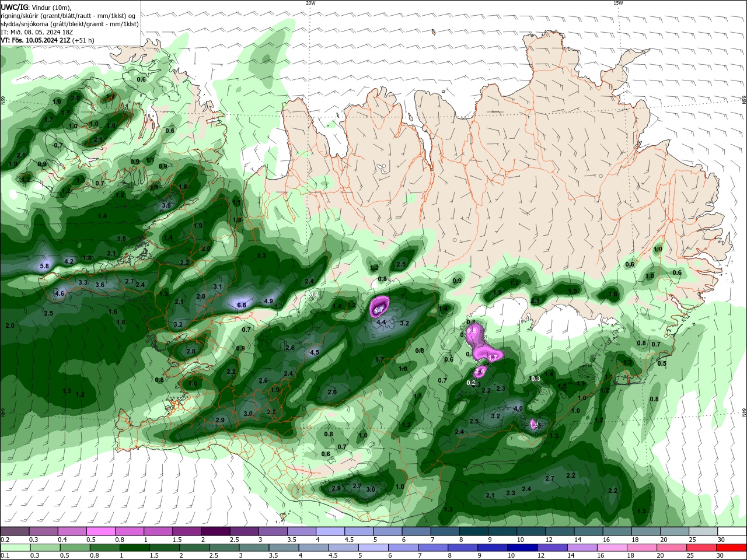Select the 3.8 precipitation label

pos(166,205)
